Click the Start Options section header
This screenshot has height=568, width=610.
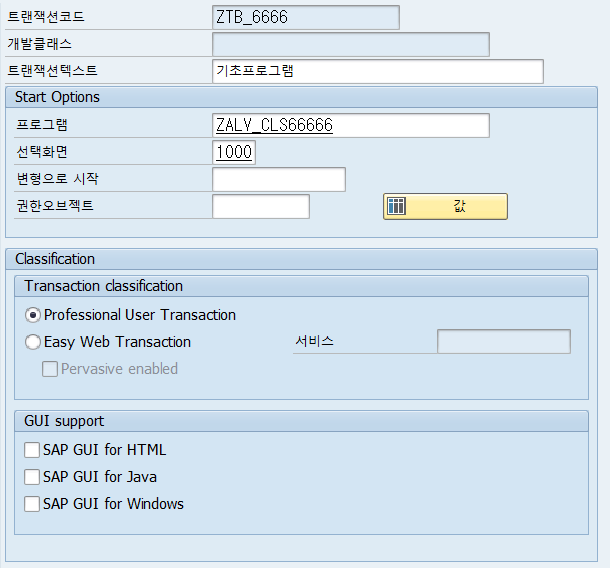coord(301,97)
